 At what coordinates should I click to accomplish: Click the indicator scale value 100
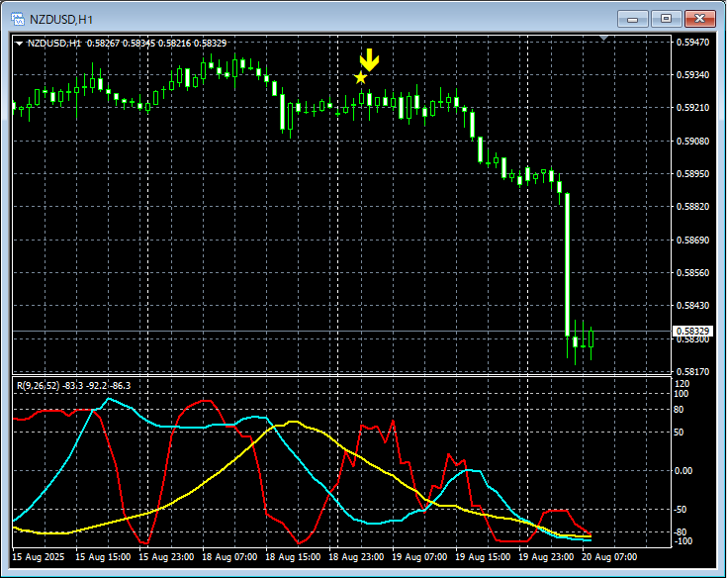tap(682, 394)
